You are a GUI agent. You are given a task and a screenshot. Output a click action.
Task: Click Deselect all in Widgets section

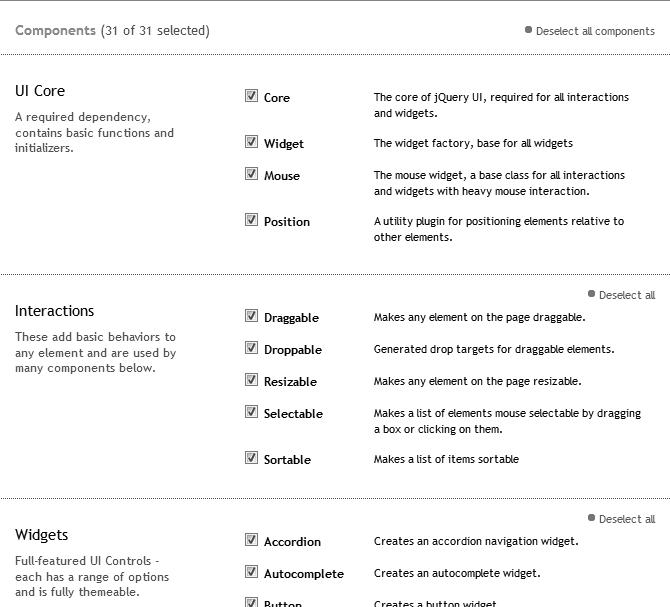point(627,519)
